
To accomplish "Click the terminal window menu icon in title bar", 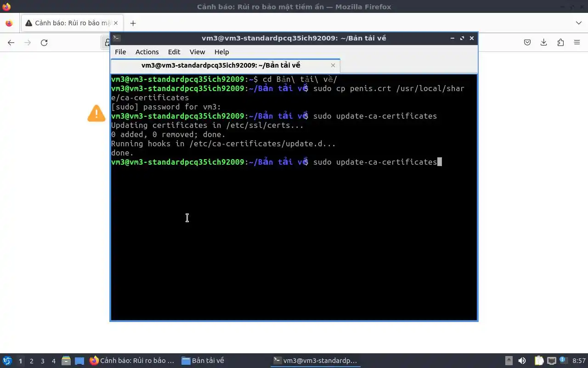I will [117, 38].
